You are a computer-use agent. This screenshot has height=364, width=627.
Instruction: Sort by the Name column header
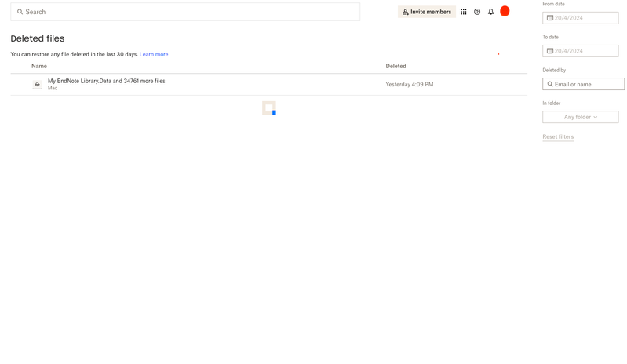pyautogui.click(x=39, y=66)
